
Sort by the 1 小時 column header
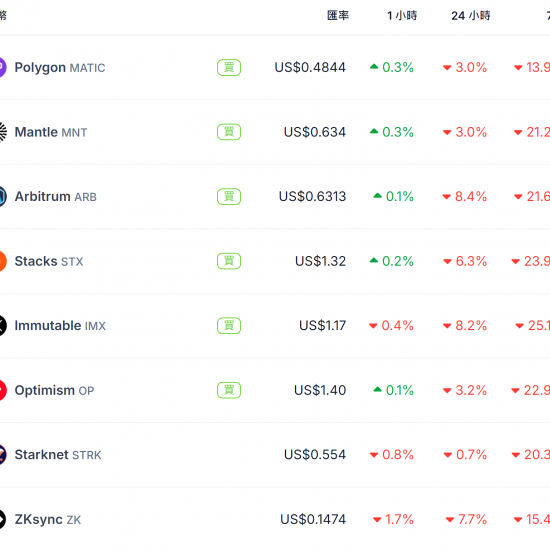point(402,15)
